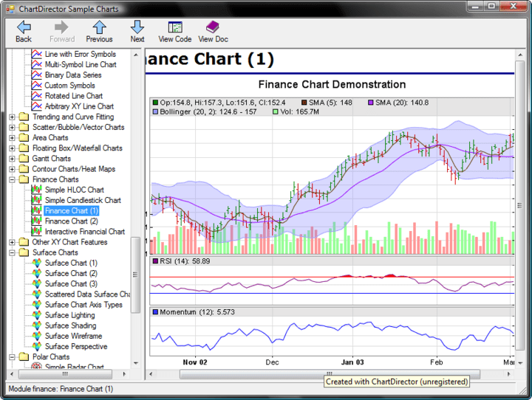Click the Simple Candlestick Chart icon
The image size is (532, 400).
pos(37,200)
